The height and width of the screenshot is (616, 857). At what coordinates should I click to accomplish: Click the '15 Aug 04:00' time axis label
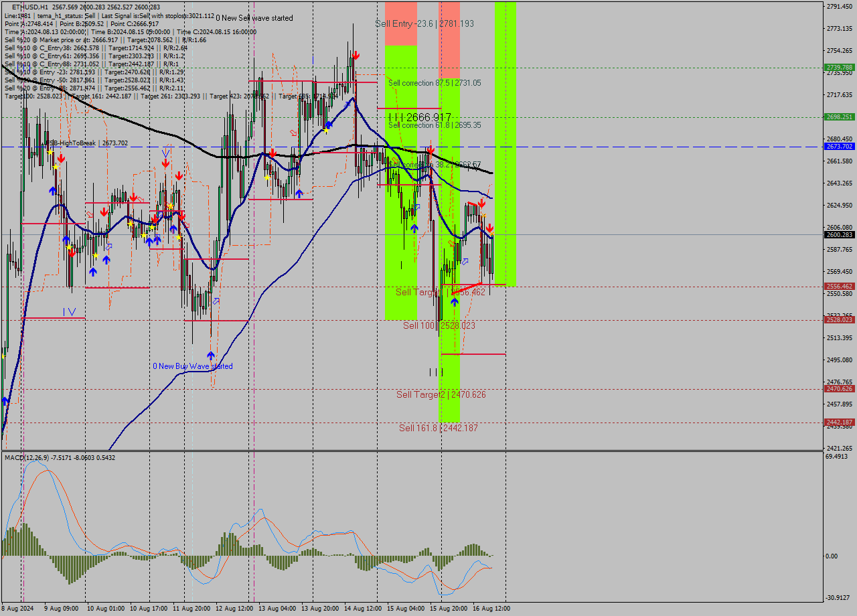coord(406,609)
